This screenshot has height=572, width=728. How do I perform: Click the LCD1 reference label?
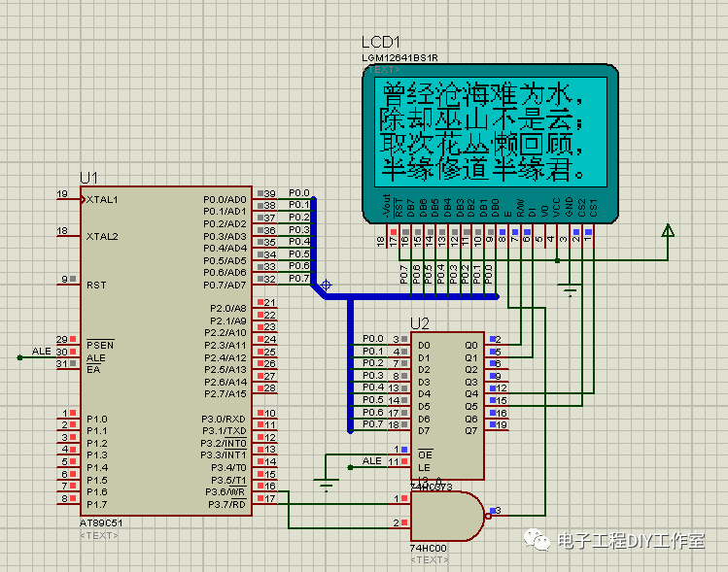point(380,42)
